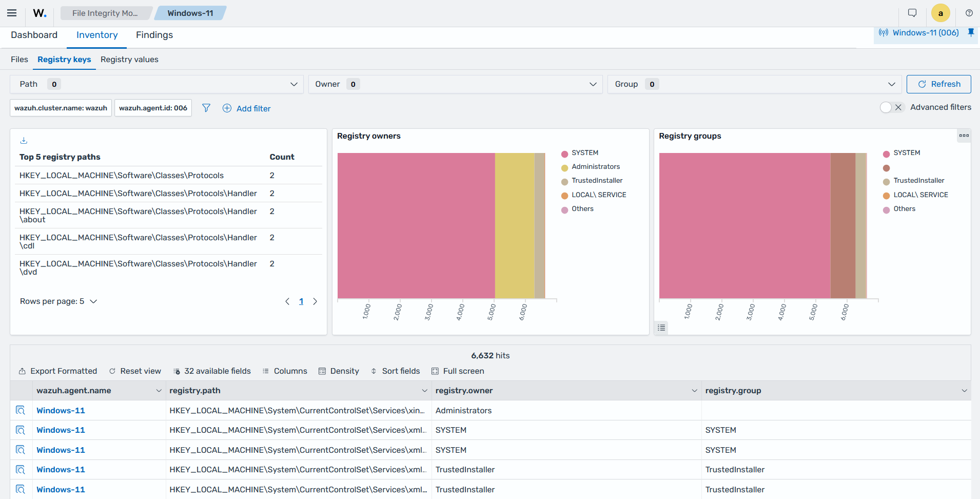Open Full screen view of the table

[458, 371]
